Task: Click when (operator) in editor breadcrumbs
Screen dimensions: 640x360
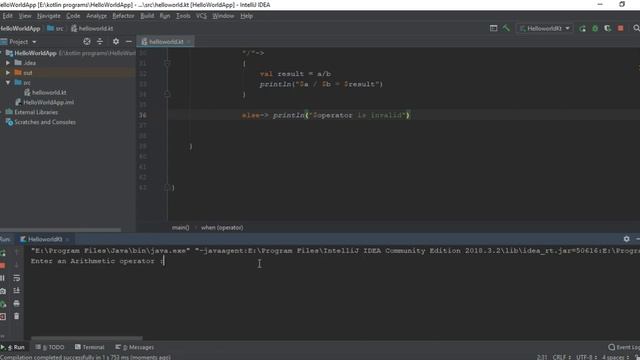Action: click(x=222, y=228)
